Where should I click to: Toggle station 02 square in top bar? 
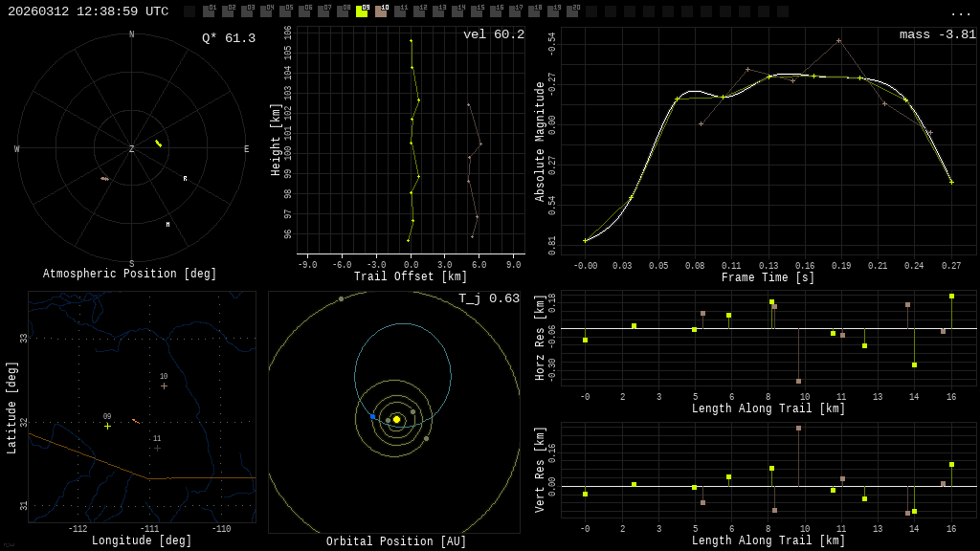pos(228,11)
